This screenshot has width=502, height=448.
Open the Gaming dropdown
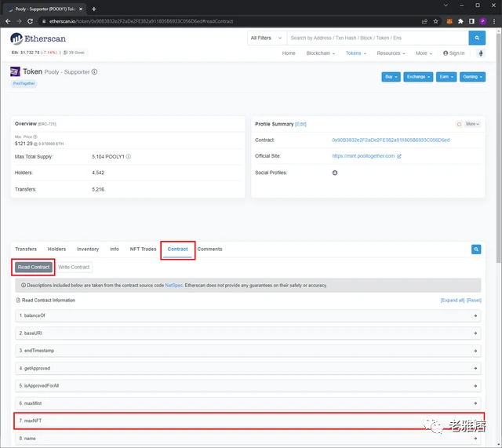[472, 77]
